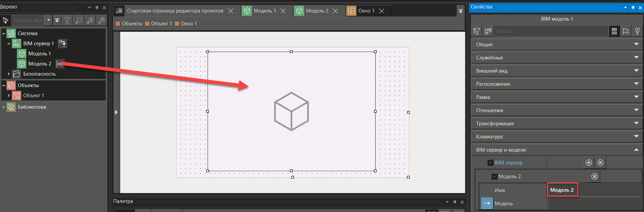Select Модель 1 in the tree
This screenshot has height=212, width=644.
coord(39,54)
